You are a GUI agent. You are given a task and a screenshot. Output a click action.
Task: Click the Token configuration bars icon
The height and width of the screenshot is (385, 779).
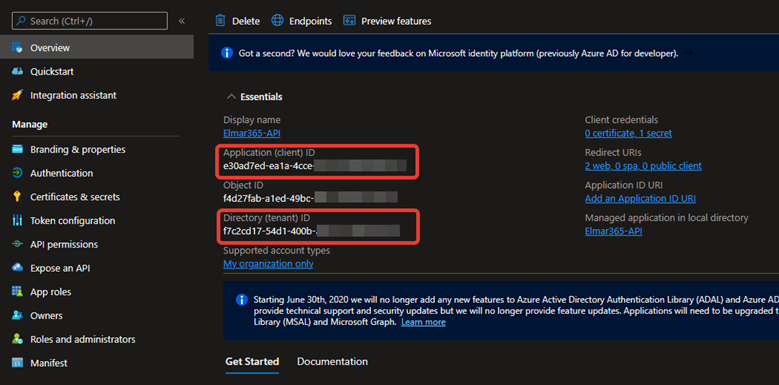(x=17, y=221)
